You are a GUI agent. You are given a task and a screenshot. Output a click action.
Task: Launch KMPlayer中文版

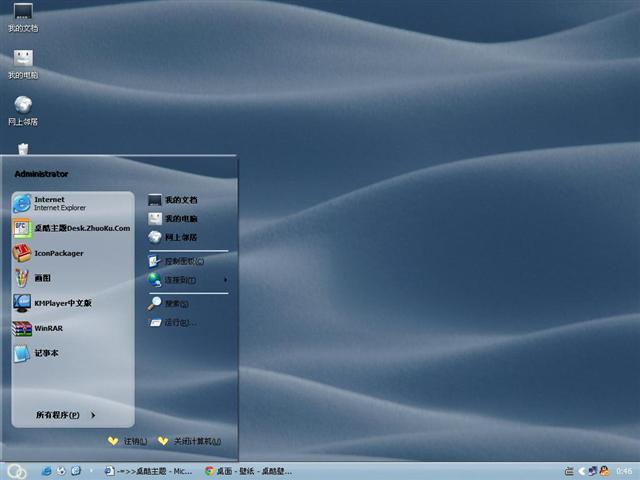point(62,302)
